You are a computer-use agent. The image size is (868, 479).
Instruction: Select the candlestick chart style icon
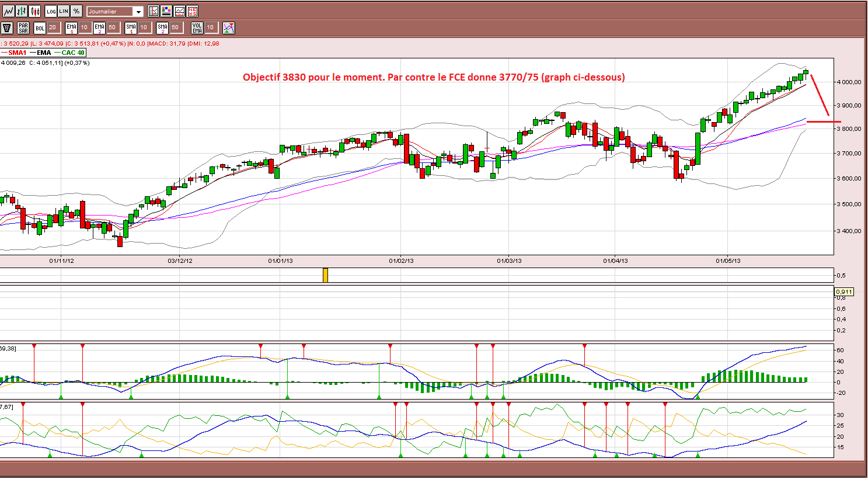[x=34, y=11]
